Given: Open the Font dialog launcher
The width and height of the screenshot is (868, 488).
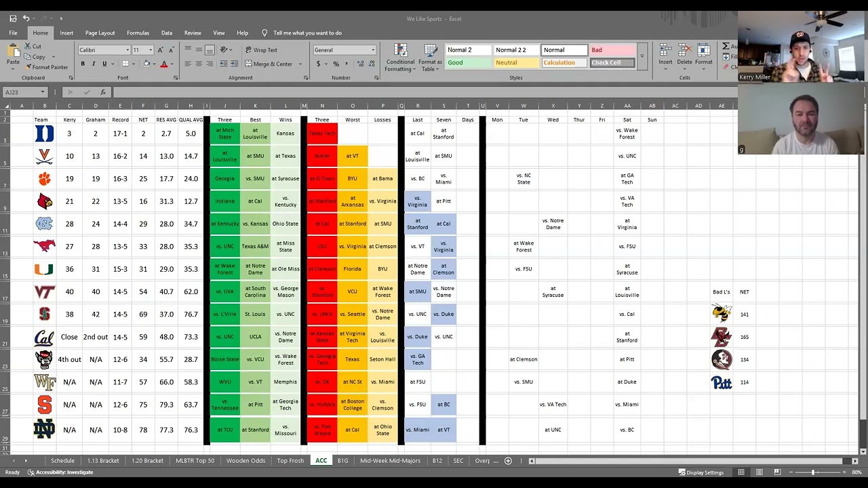Looking at the screenshot, I should [175, 78].
